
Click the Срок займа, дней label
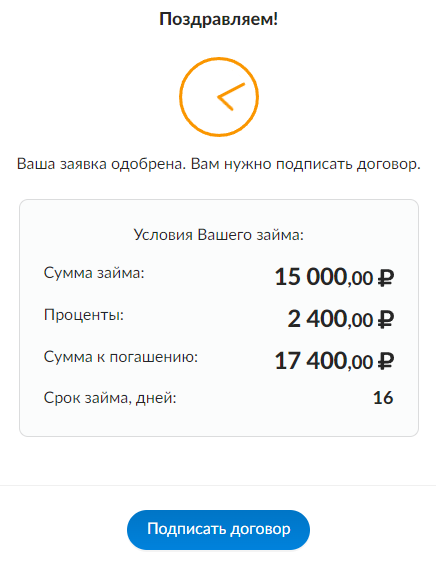(x=110, y=398)
